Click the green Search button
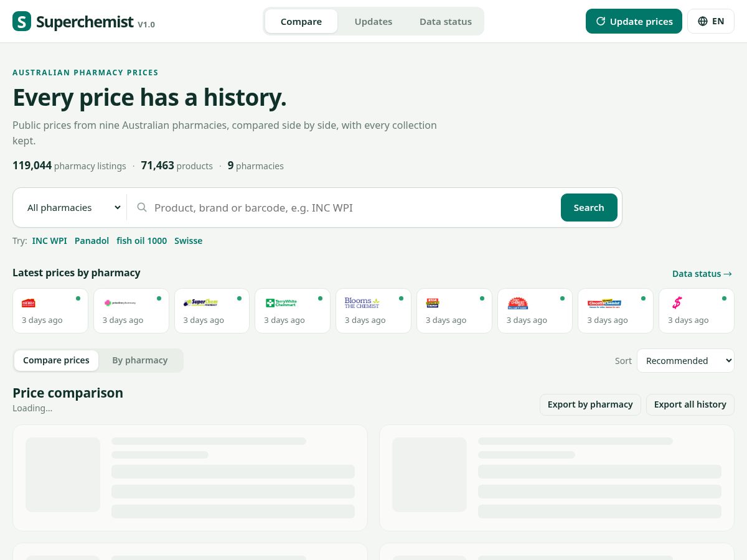The width and height of the screenshot is (747, 560). pyautogui.click(x=589, y=207)
